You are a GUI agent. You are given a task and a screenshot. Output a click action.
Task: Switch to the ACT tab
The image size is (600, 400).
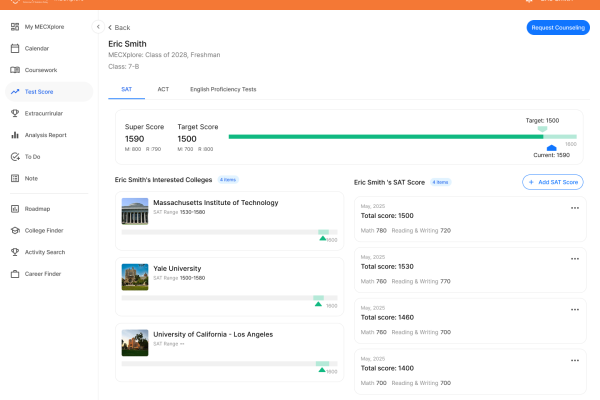pyautogui.click(x=163, y=90)
